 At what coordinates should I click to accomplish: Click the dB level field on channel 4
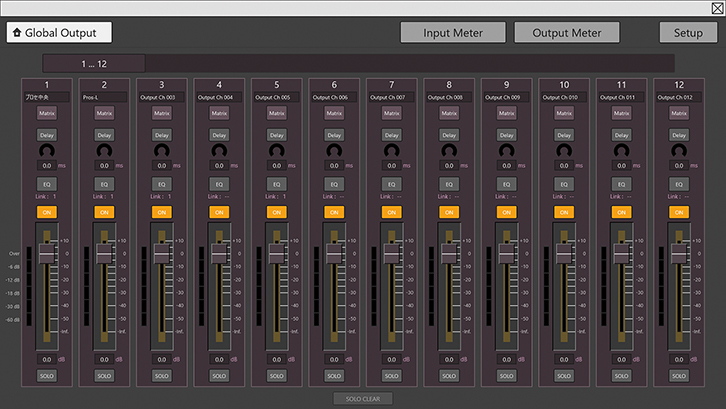(217, 359)
